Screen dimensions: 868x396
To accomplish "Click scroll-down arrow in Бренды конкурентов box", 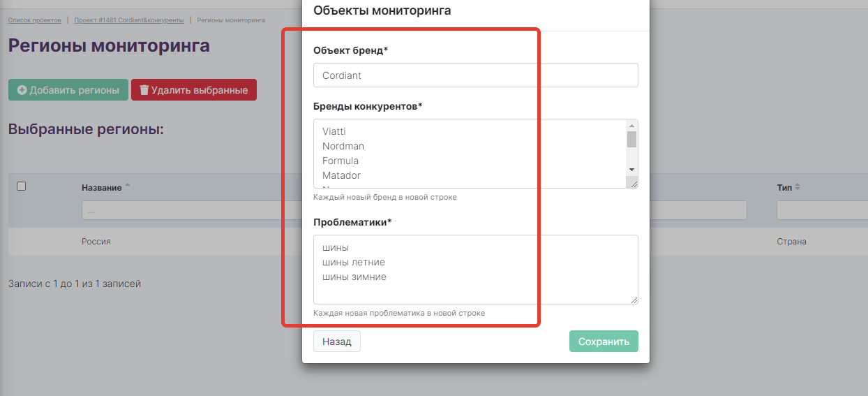I will (631, 170).
